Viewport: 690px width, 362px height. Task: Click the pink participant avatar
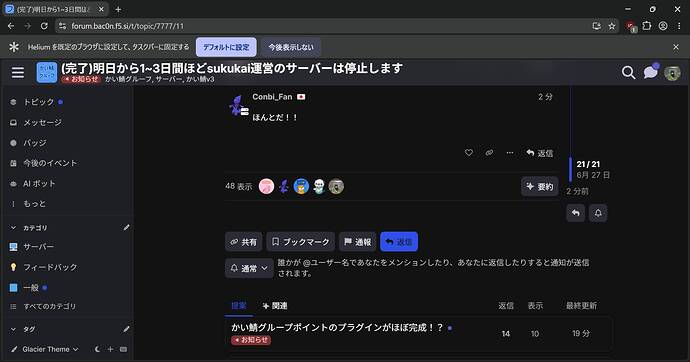pos(266,186)
